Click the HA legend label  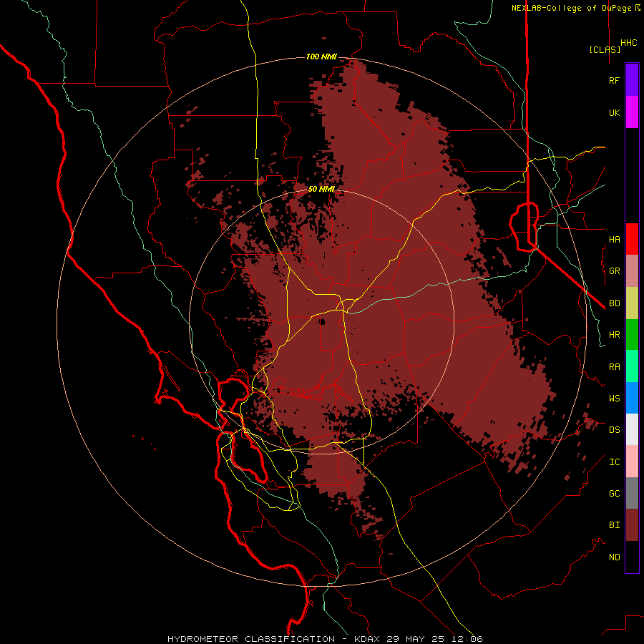pos(614,240)
